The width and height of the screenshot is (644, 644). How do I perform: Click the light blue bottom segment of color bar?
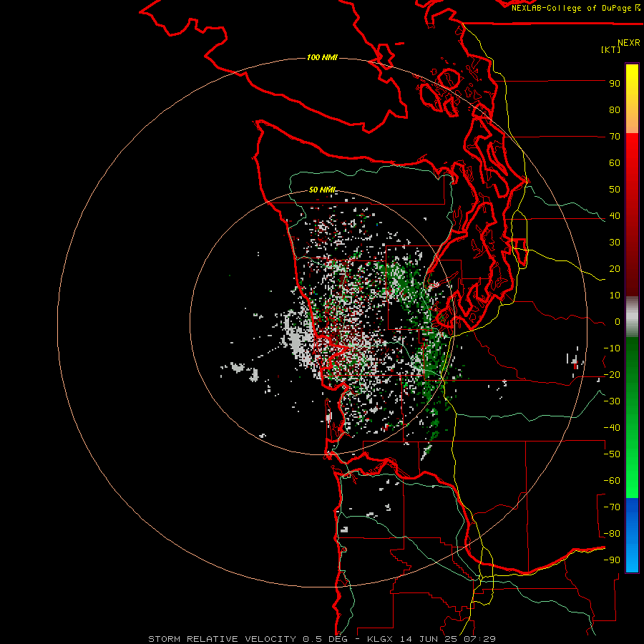[x=632, y=557]
